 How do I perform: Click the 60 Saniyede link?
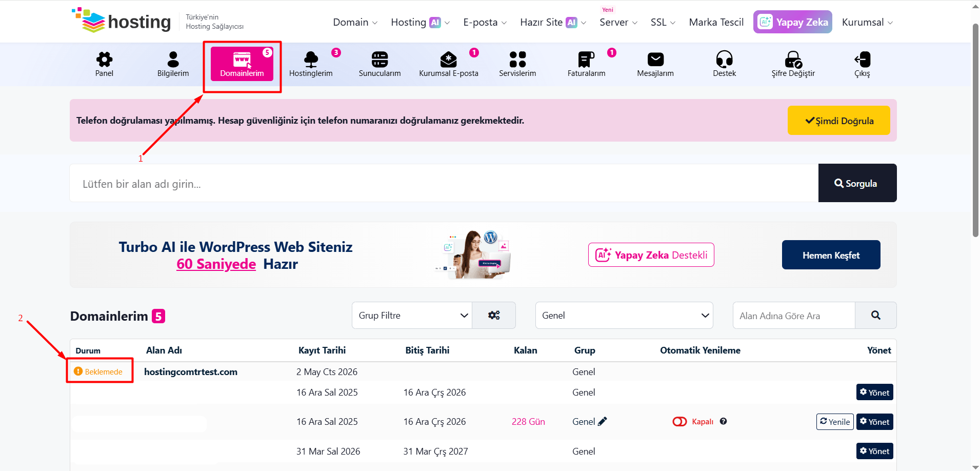tap(216, 264)
